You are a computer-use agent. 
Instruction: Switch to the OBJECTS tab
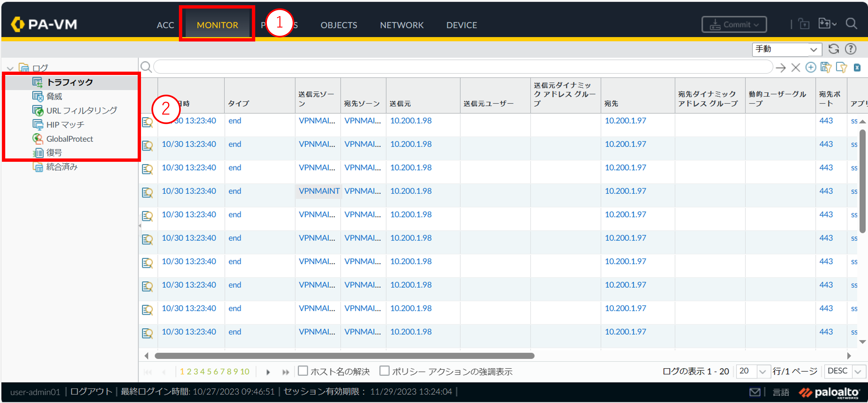click(x=339, y=25)
